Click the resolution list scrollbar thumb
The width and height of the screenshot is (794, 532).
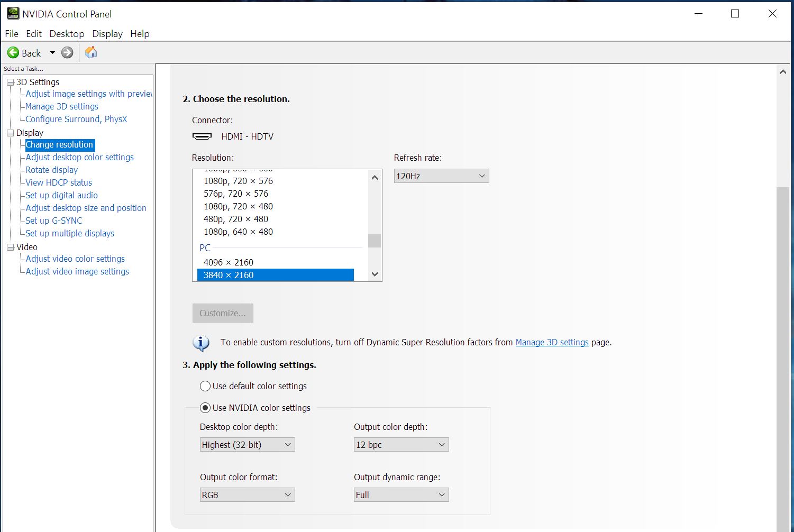[375, 241]
